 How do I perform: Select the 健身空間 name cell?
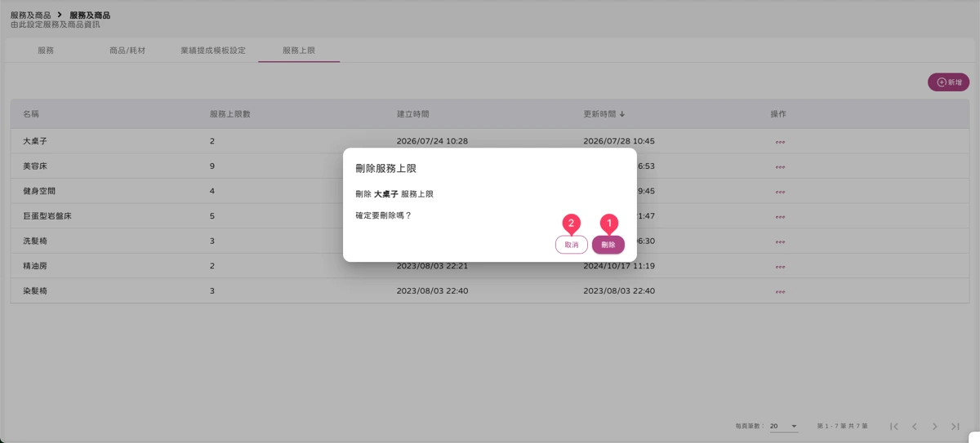coord(39,191)
